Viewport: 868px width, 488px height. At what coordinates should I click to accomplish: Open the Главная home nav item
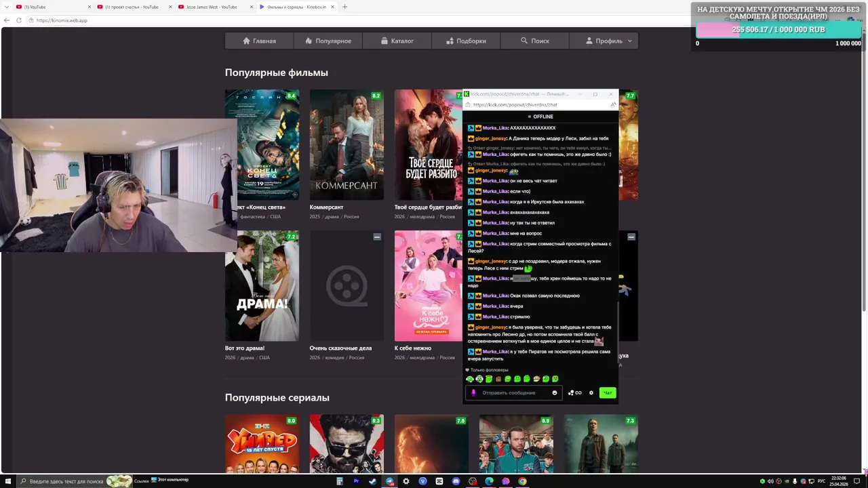259,41
